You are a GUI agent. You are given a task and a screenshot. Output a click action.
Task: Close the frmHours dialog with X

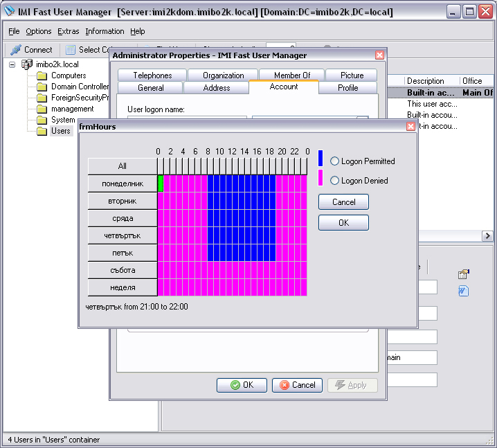pos(410,127)
